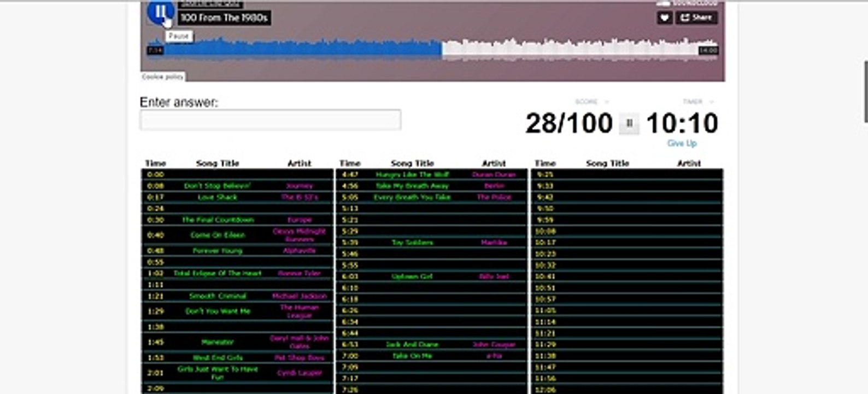Select the 10:10 countdown timer value
Viewport: 868px width, 394px height.
pos(682,123)
